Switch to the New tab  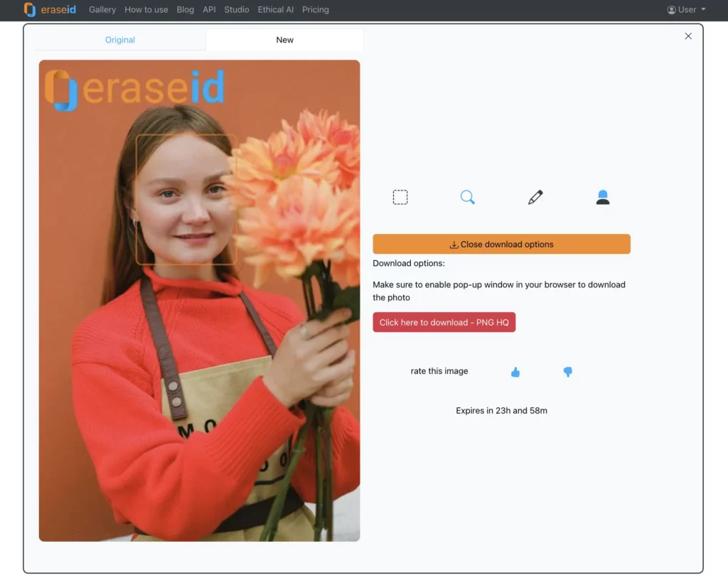tap(284, 40)
